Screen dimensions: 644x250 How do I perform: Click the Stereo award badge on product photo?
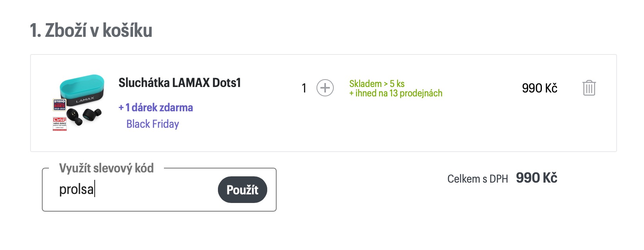click(x=59, y=105)
